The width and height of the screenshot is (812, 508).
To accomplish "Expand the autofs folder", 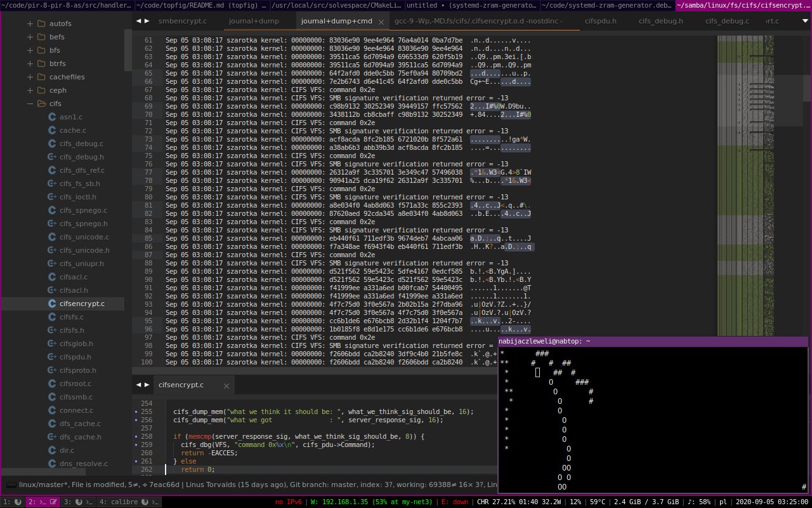I will [x=30, y=23].
